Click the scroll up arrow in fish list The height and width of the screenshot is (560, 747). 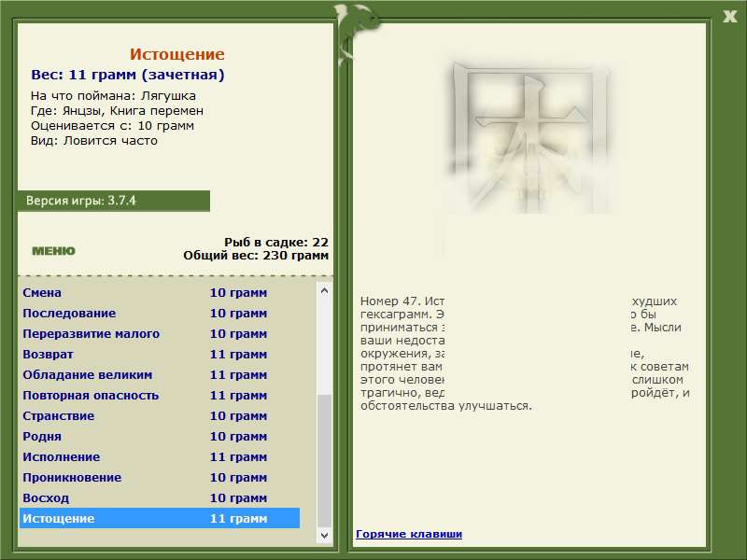(x=324, y=290)
